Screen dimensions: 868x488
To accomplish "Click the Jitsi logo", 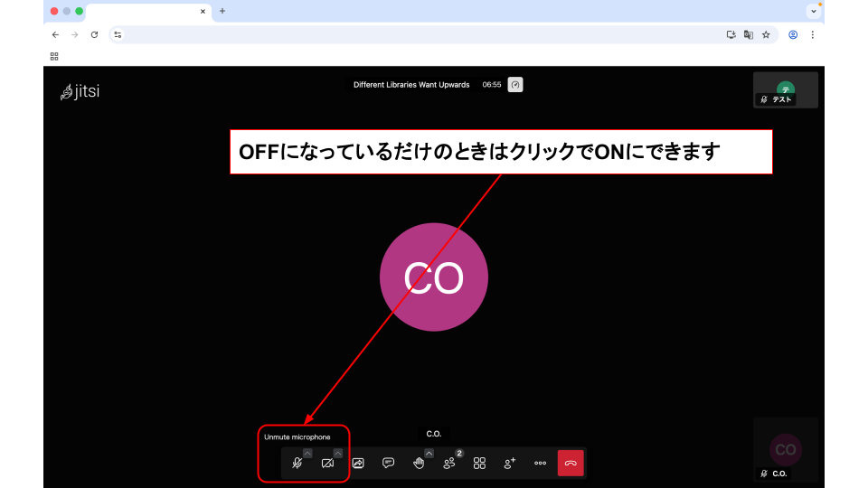I will click(x=80, y=91).
